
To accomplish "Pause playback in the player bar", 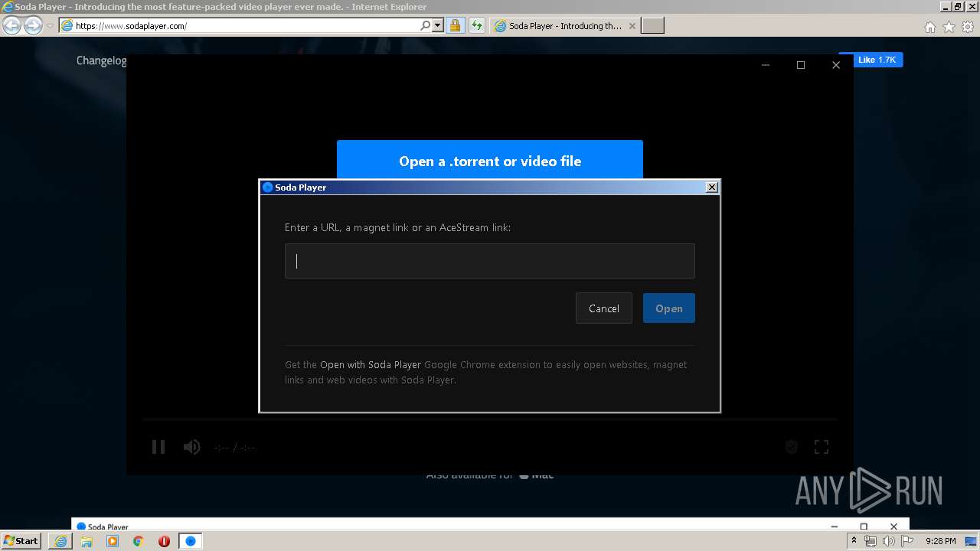I will tap(158, 447).
